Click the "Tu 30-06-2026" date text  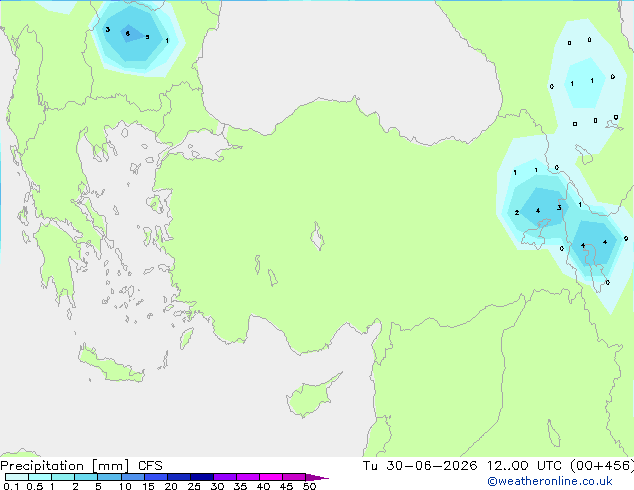(x=420, y=466)
